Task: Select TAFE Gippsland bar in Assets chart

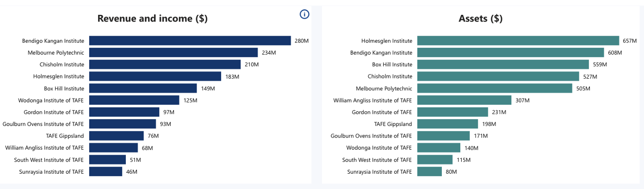Action: pyautogui.click(x=448, y=124)
